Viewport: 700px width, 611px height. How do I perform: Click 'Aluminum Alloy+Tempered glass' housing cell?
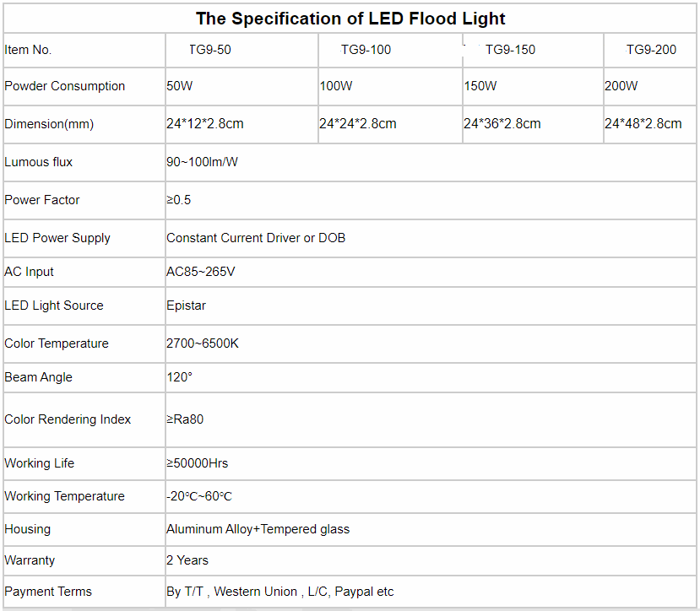click(258, 529)
